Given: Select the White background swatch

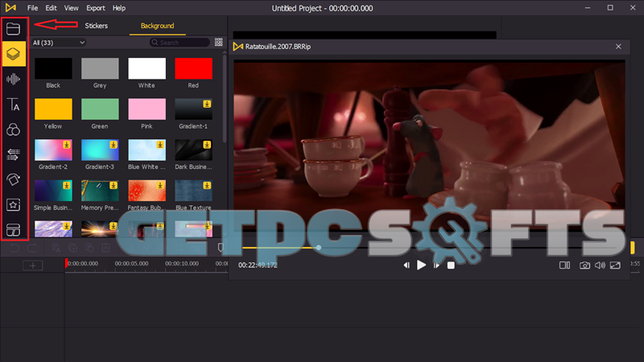Looking at the screenshot, I should (147, 68).
